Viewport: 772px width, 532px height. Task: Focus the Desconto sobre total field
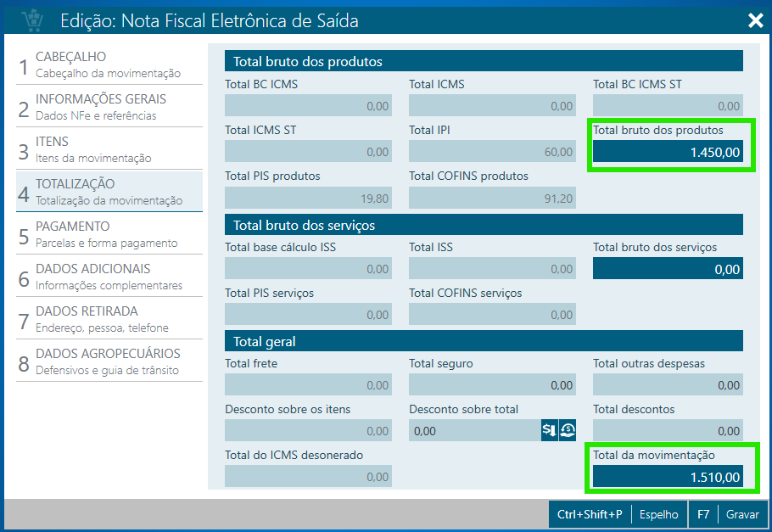pyautogui.click(x=474, y=431)
